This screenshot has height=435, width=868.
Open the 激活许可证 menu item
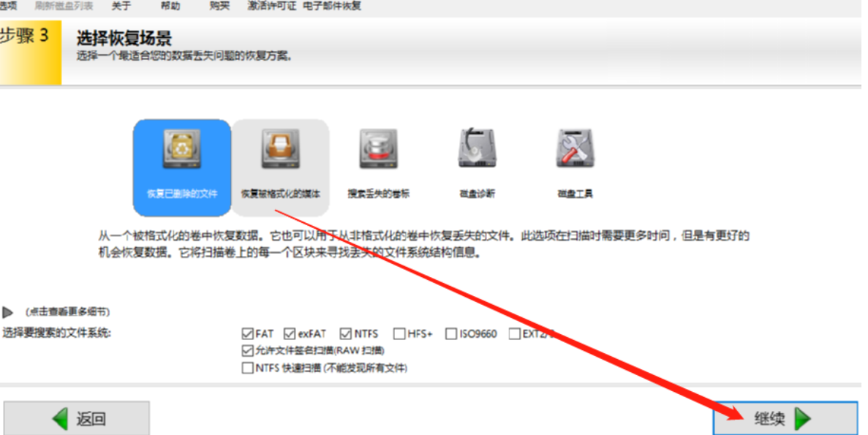click(272, 6)
